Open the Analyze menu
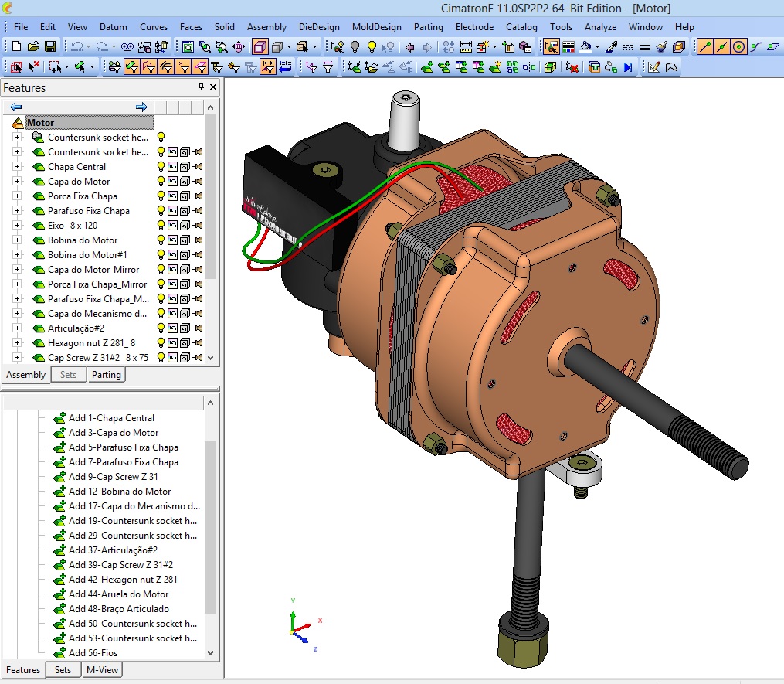Viewport: 784px width, 684px height. pyautogui.click(x=600, y=27)
